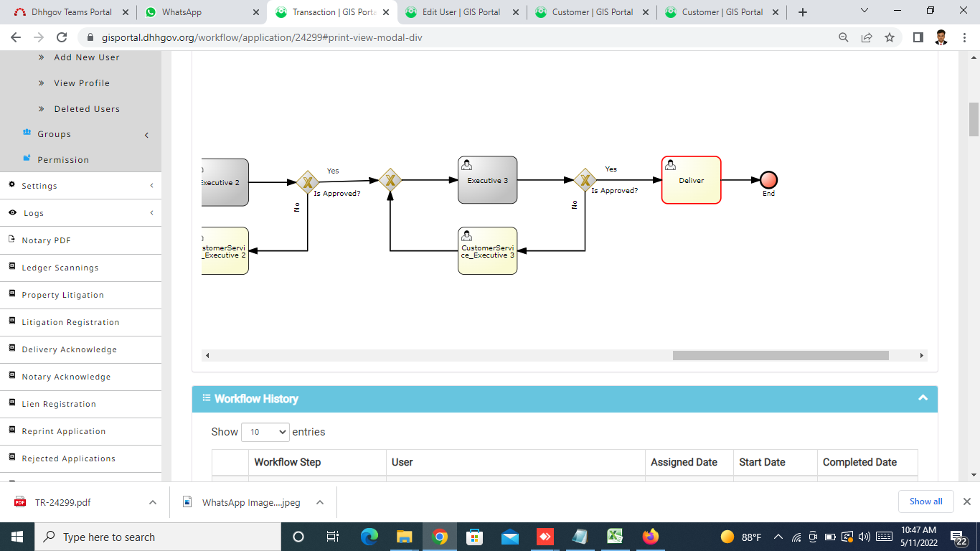Click the Logs eye icon
Image resolution: width=980 pixels, height=551 pixels.
click(12, 212)
